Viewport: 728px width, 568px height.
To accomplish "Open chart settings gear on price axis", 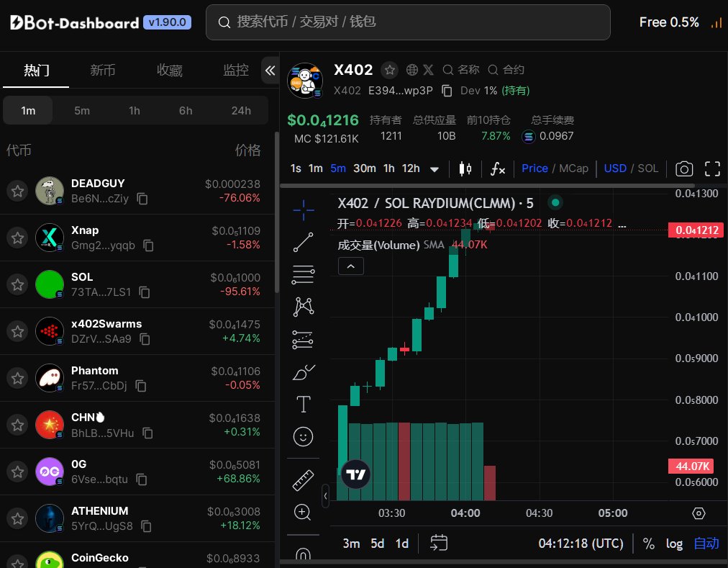I will pyautogui.click(x=699, y=513).
